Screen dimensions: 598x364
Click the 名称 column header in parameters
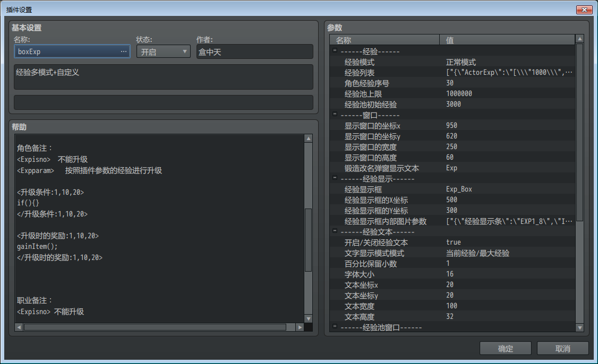385,40
